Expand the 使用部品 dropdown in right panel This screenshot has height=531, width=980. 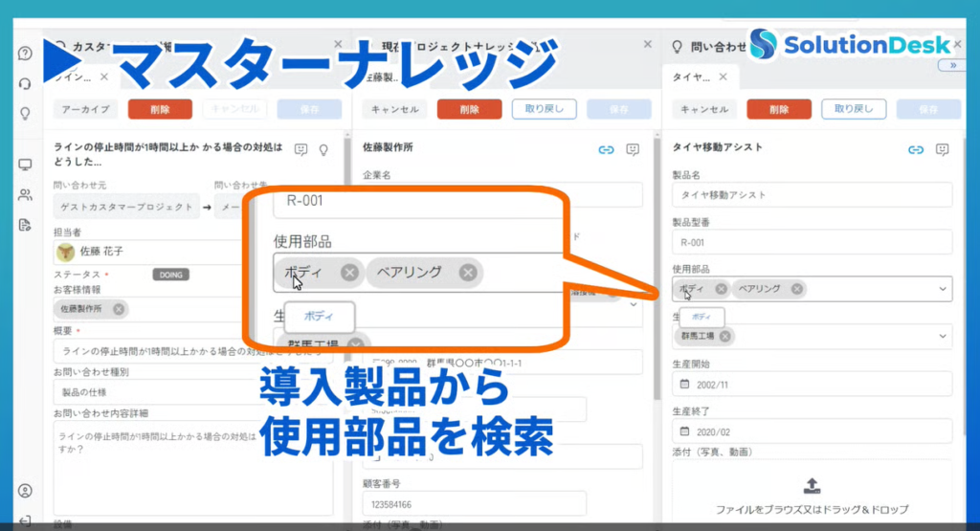pyautogui.click(x=943, y=288)
